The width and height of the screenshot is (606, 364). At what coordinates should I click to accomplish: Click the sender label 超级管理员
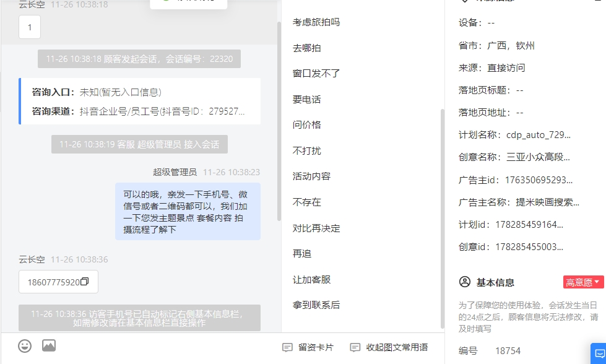(x=175, y=172)
